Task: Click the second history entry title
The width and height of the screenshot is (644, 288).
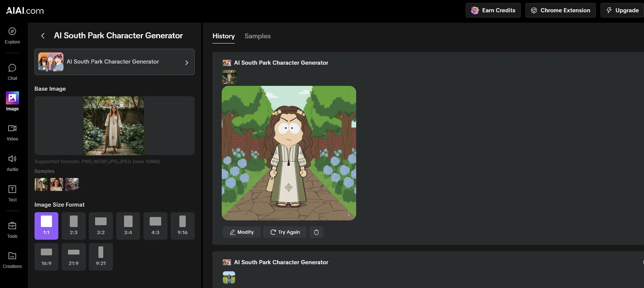Action: [281, 262]
